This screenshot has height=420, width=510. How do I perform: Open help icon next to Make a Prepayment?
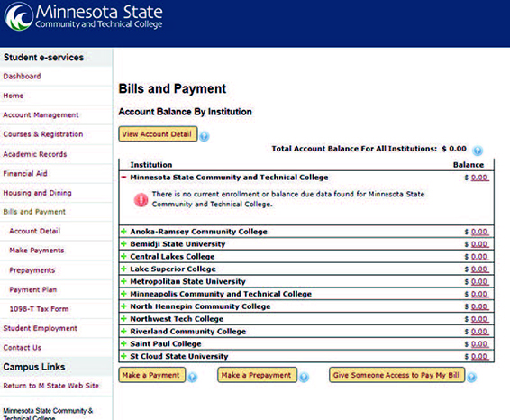[x=304, y=377]
